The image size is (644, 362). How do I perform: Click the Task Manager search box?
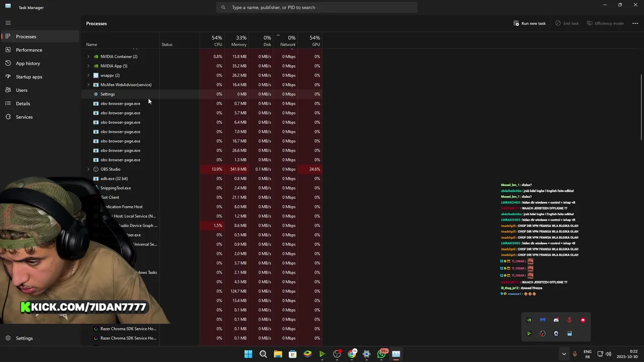(317, 8)
